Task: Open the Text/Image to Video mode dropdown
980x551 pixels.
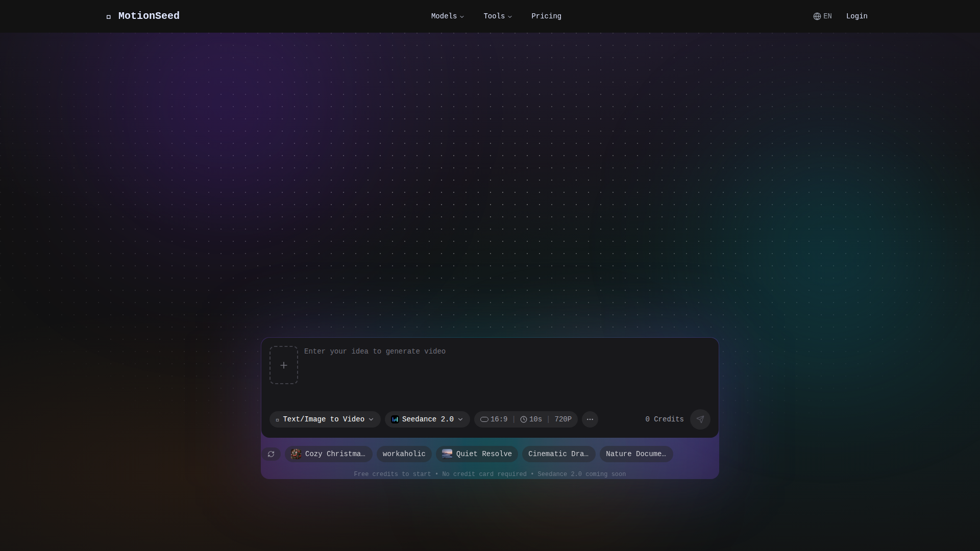Action: pyautogui.click(x=325, y=419)
